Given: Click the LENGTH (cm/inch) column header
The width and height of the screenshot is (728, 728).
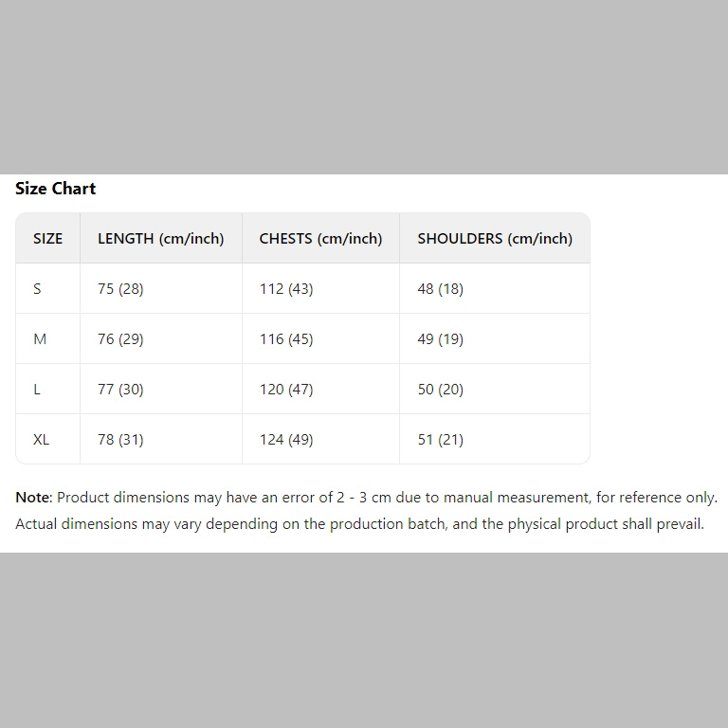Looking at the screenshot, I should pyautogui.click(x=160, y=239).
